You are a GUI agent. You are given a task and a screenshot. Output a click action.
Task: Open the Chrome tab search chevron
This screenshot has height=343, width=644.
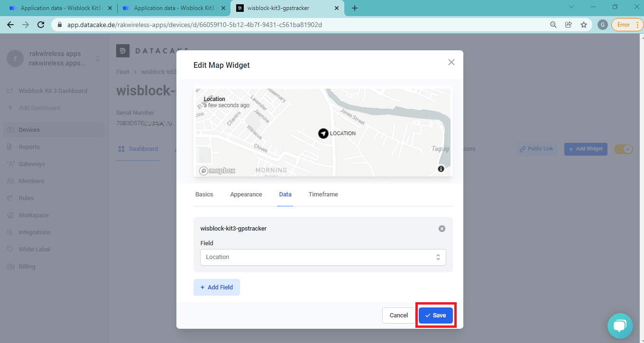571,7
